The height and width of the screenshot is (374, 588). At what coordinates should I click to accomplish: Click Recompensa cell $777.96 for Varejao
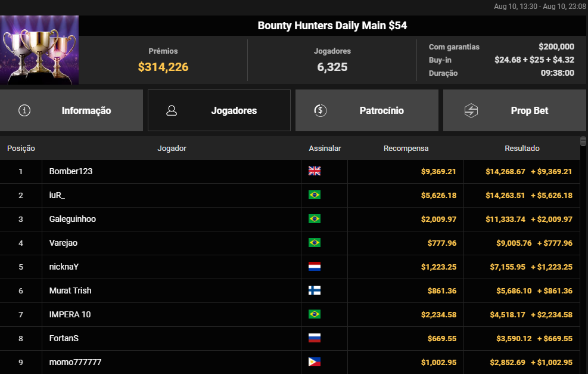442,243
